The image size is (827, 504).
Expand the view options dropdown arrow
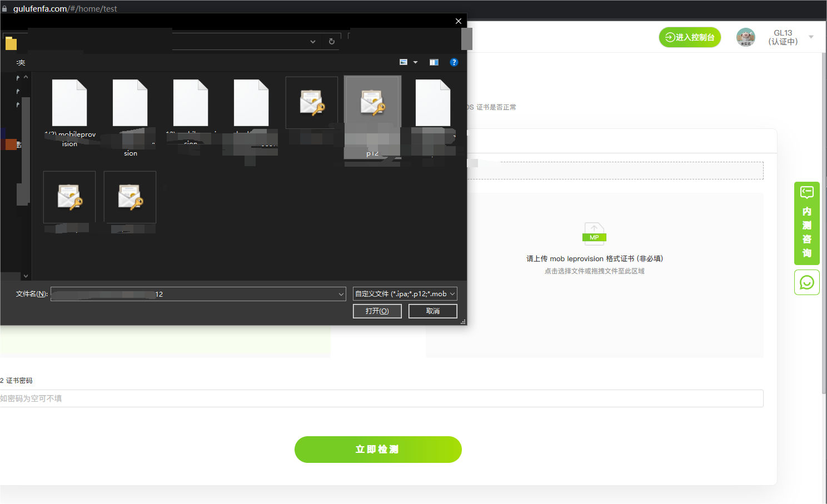pos(415,62)
